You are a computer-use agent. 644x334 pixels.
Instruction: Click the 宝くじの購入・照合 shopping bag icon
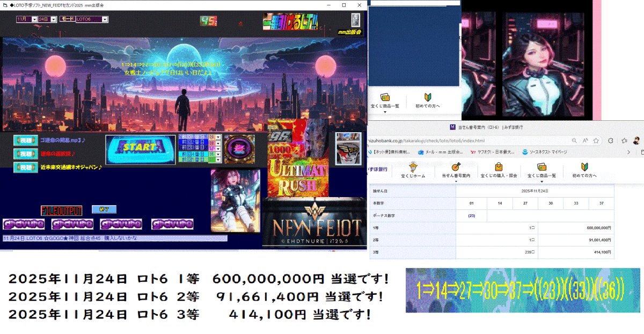[x=498, y=168]
